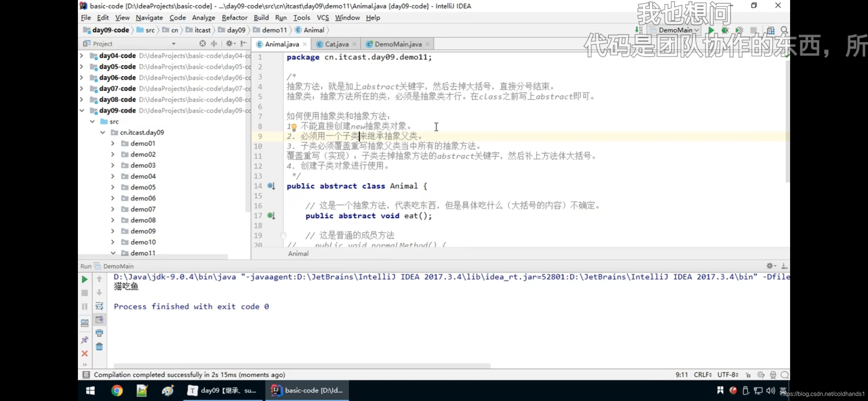Switch to the DemoMain.java tab
Image resolution: width=868 pixels, height=401 pixels.
(398, 44)
